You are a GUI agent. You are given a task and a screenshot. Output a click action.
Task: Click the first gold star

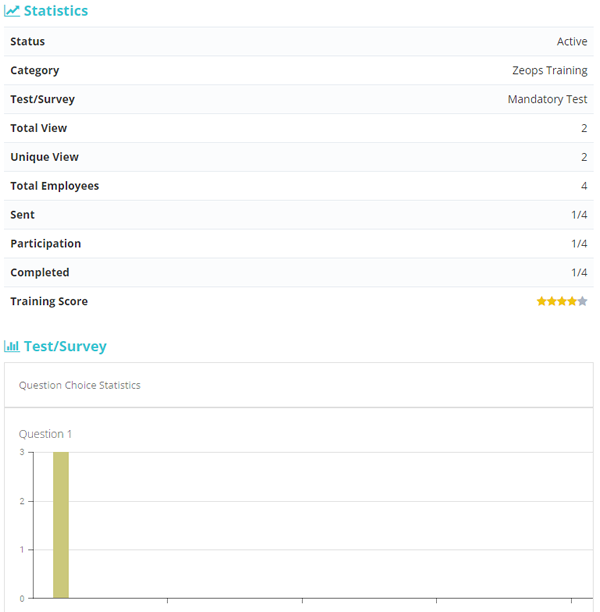541,301
